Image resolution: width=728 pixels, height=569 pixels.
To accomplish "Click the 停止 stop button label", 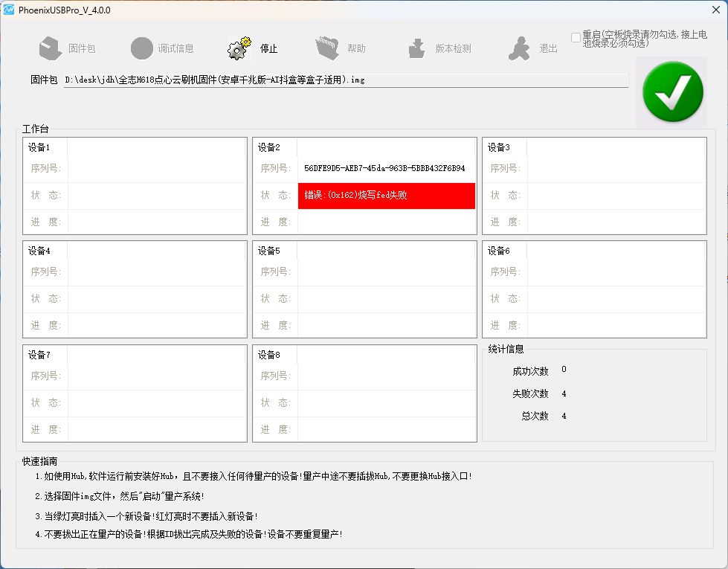I will point(268,48).
